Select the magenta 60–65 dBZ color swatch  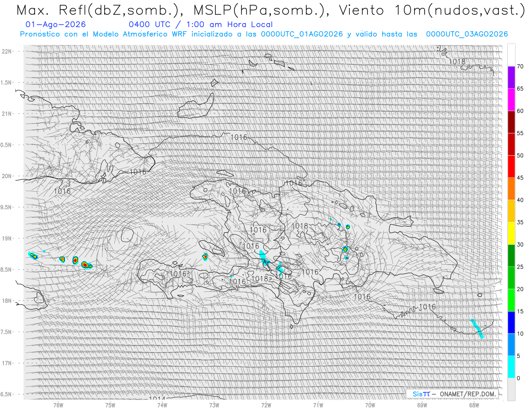pyautogui.click(x=511, y=100)
